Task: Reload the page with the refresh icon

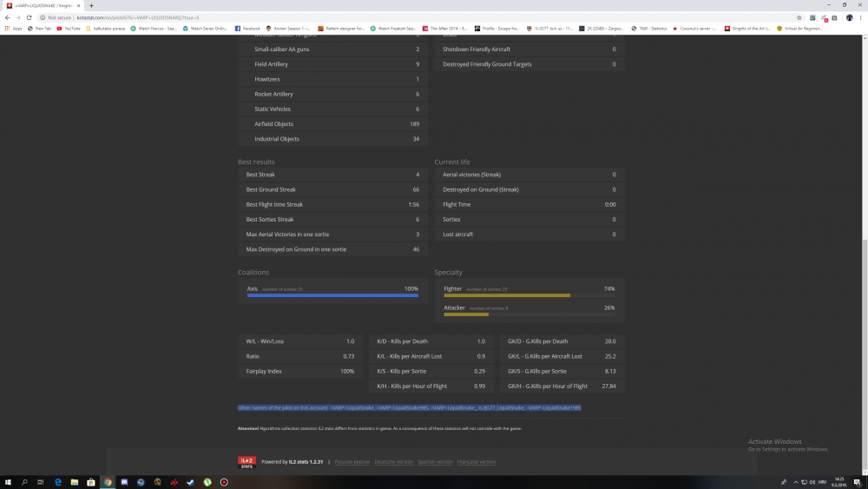Action: coord(30,17)
